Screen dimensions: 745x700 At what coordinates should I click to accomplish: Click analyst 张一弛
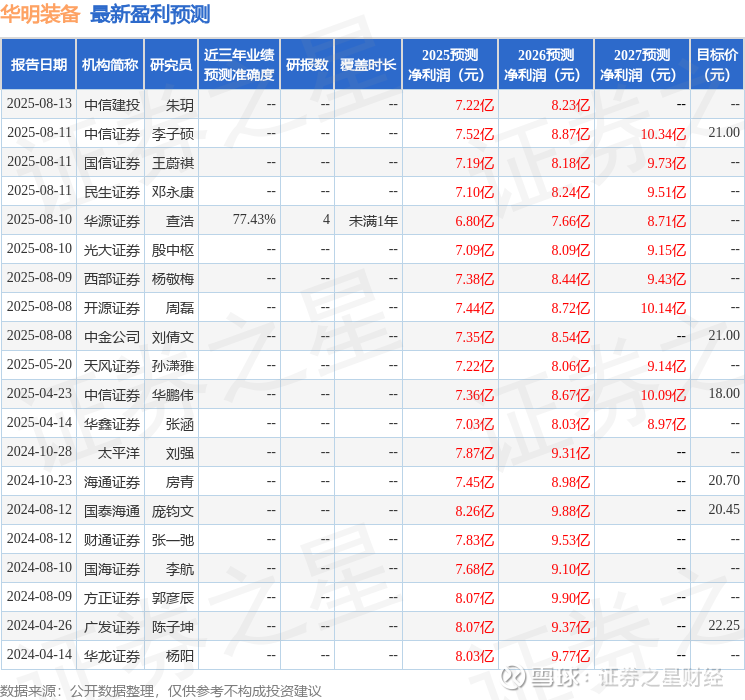(x=172, y=539)
